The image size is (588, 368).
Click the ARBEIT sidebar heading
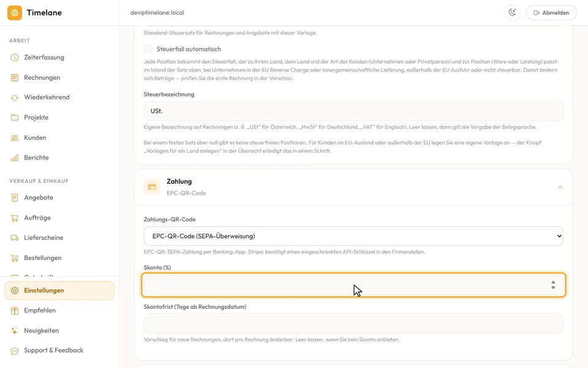click(20, 40)
